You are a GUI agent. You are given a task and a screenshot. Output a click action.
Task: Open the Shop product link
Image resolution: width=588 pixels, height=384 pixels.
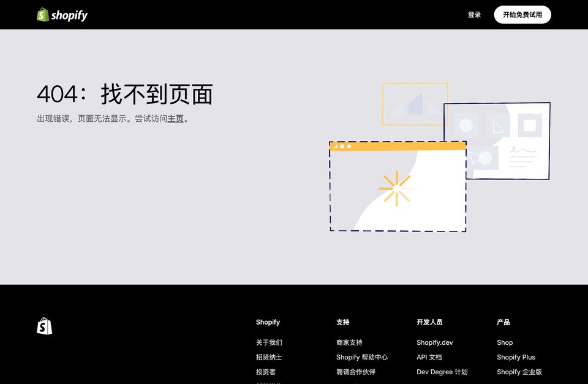(x=505, y=342)
